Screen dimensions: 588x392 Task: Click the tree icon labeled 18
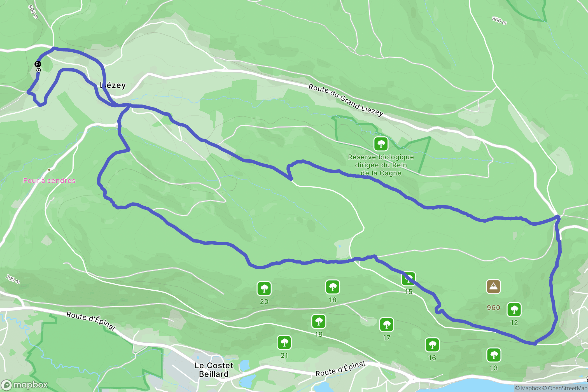333,287
